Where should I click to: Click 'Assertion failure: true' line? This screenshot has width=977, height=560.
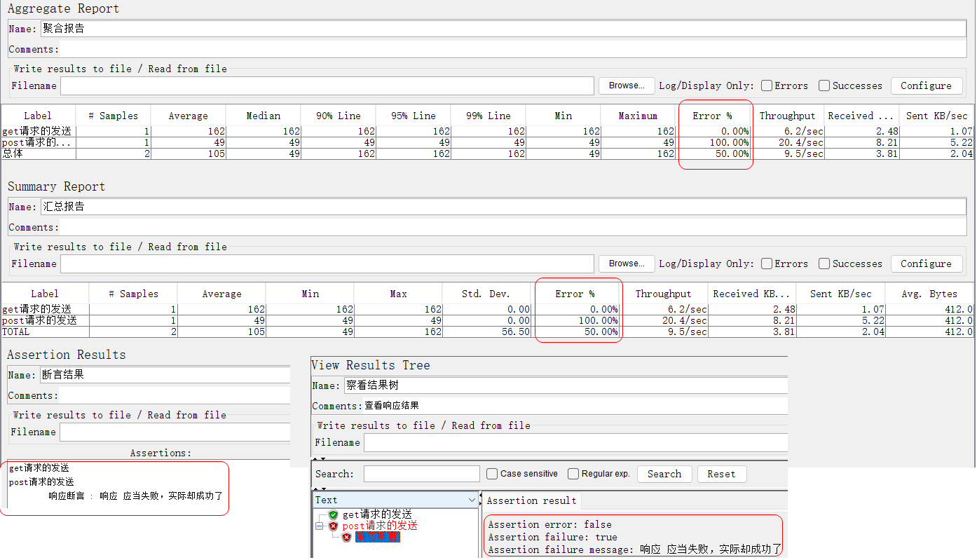click(552, 537)
